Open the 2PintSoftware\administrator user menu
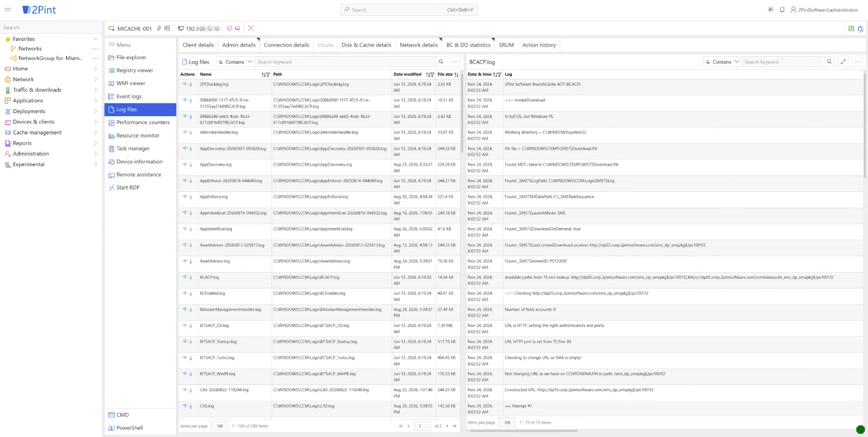 pyautogui.click(x=824, y=10)
